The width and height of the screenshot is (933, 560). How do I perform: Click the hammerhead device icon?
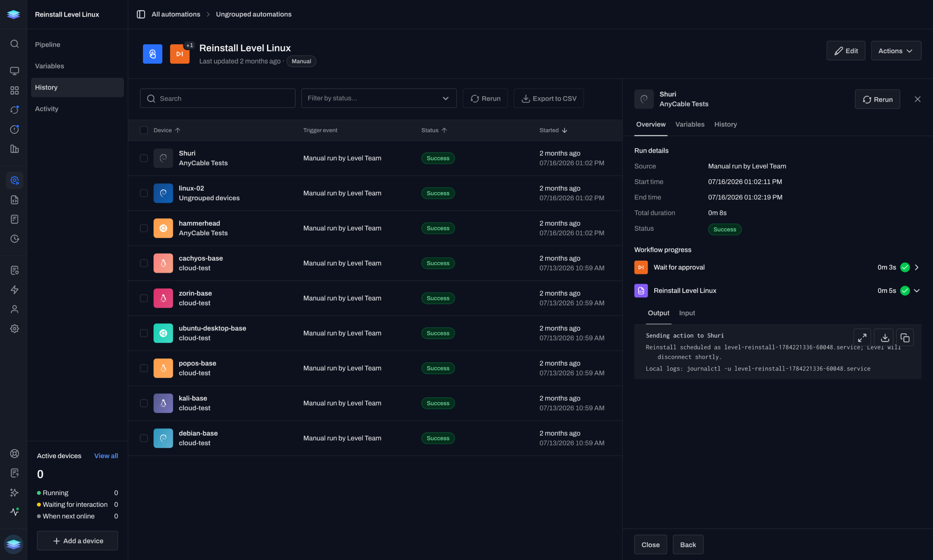pos(163,228)
